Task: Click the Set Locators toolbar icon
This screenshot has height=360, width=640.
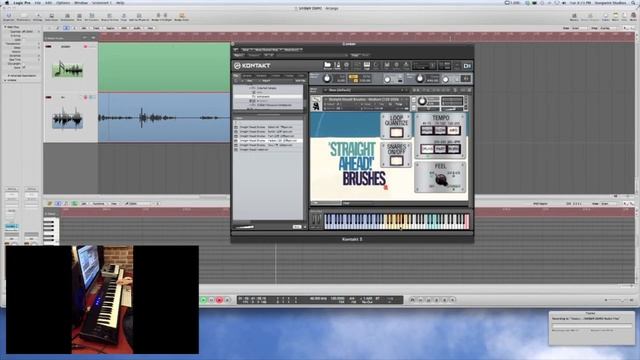Action: point(92,17)
